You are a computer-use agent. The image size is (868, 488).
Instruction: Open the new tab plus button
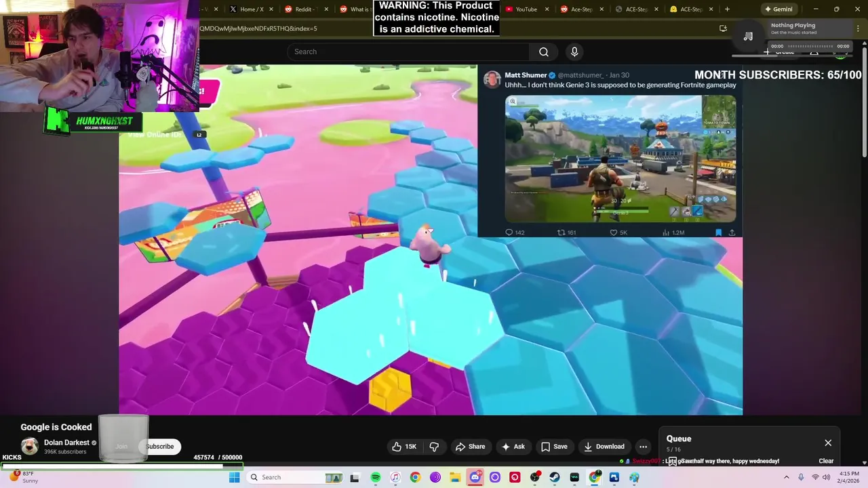[x=727, y=9]
